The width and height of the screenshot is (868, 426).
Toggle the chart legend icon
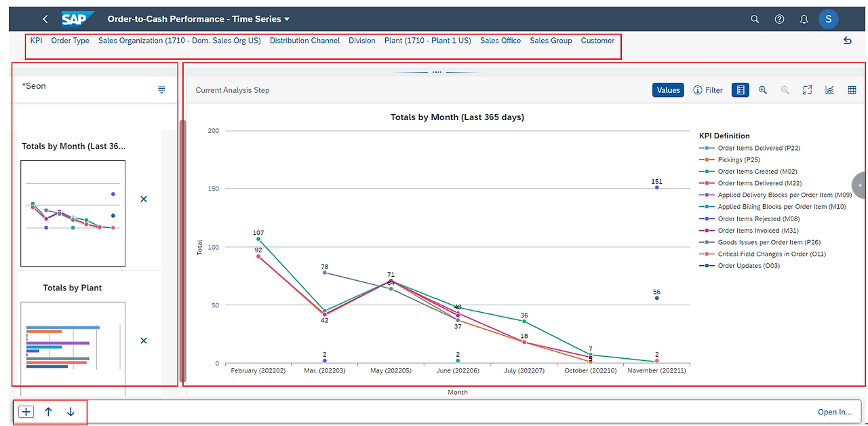pos(741,90)
